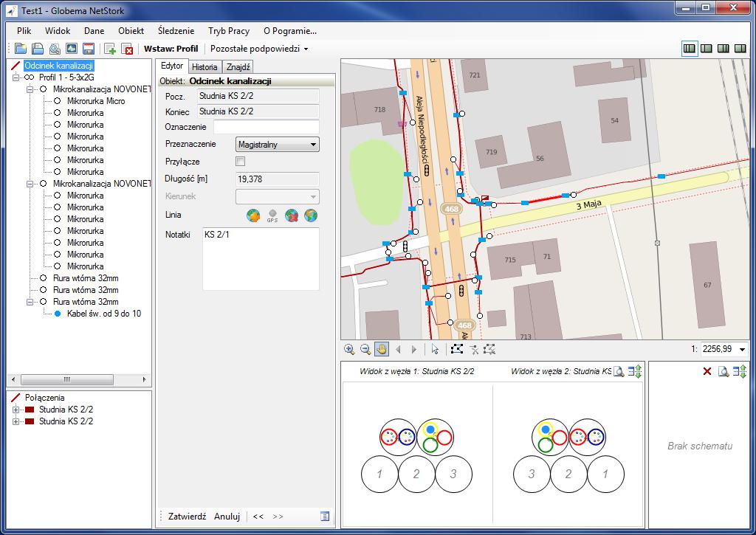Click the map zoom out magnifier
The width and height of the screenshot is (756, 535).
[x=365, y=350]
